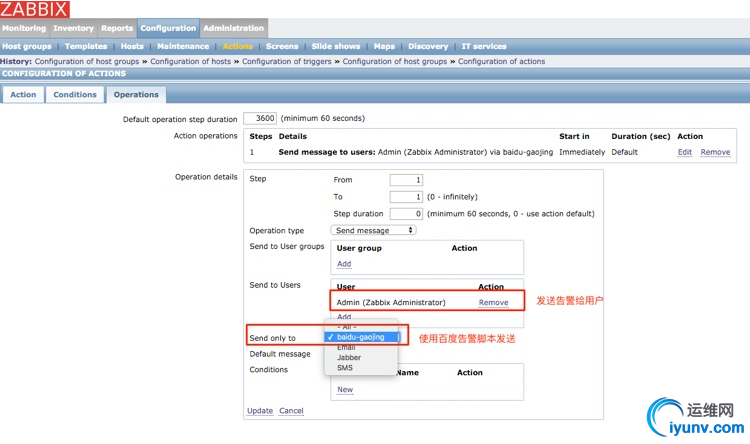750x444 pixels.
Task: Focus the Step From field
Action: coord(406,180)
